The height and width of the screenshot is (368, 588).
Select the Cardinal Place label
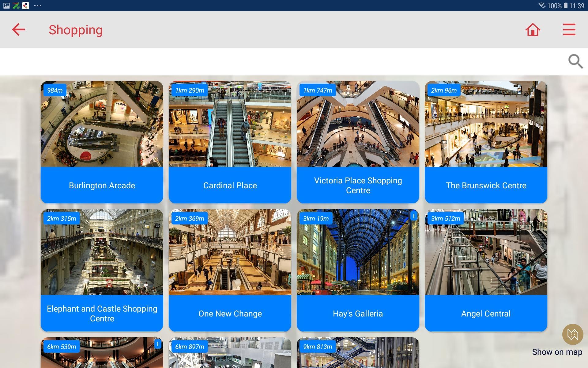coord(230,186)
